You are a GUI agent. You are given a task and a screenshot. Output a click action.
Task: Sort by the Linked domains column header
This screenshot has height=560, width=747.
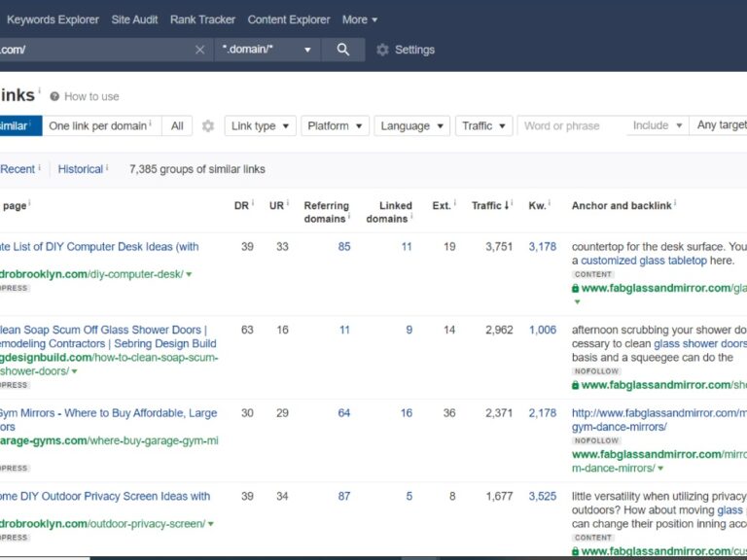389,212
